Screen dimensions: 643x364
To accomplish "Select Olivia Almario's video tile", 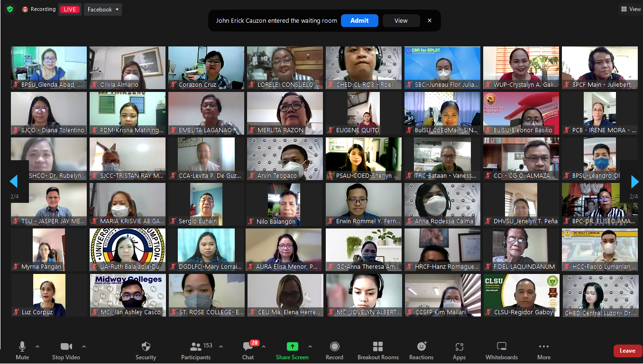I will tap(128, 68).
